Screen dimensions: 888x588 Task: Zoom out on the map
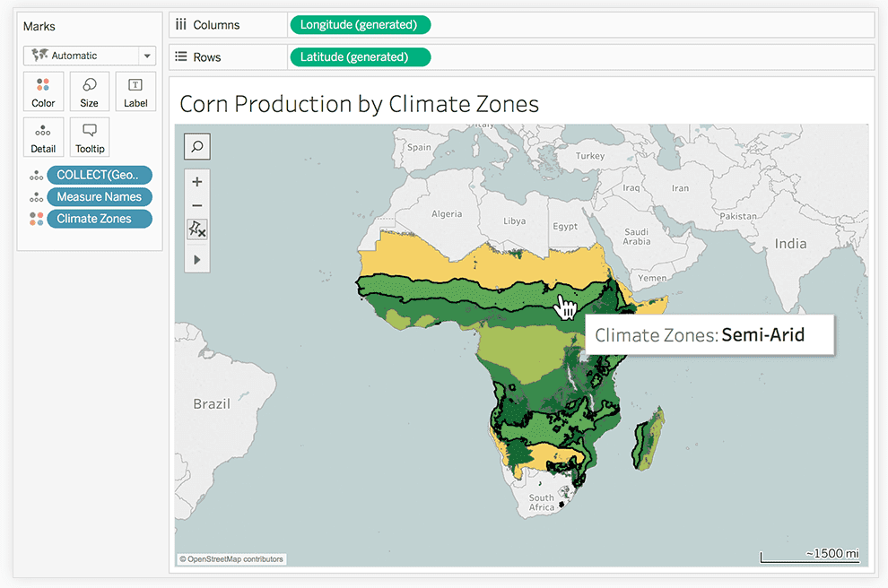click(197, 206)
